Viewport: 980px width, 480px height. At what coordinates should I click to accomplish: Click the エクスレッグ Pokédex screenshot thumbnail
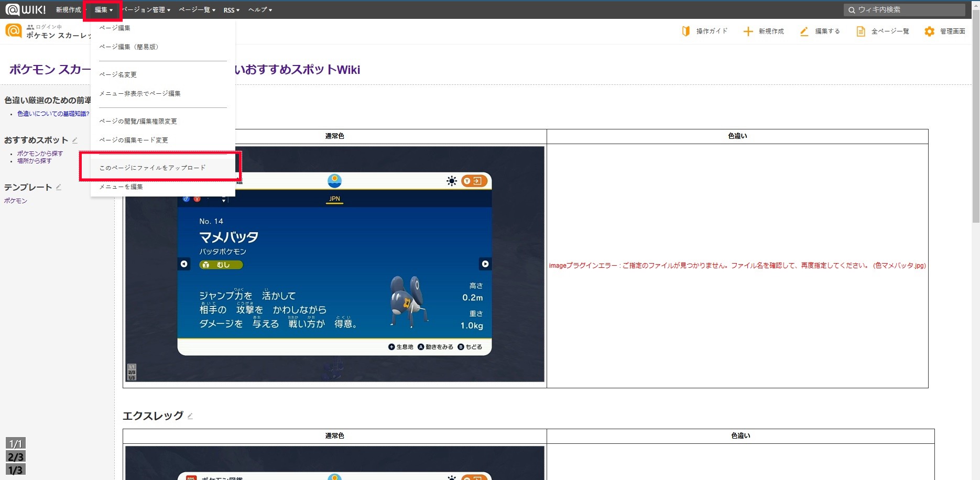(x=335, y=463)
